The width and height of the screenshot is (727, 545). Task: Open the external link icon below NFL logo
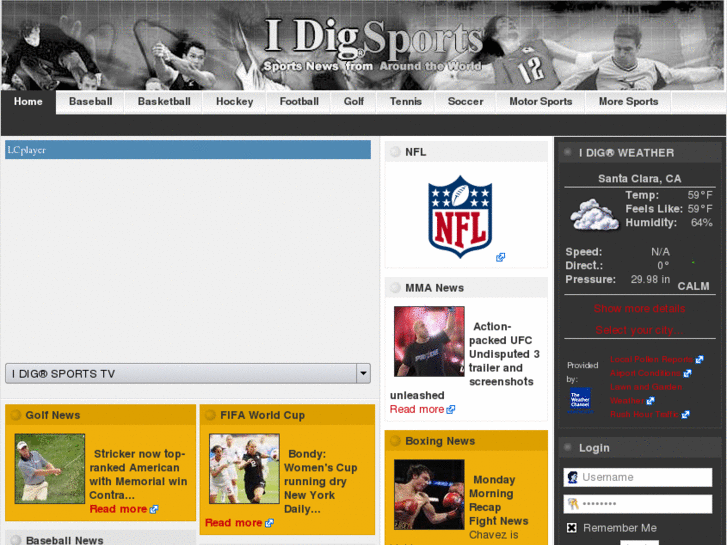point(500,257)
